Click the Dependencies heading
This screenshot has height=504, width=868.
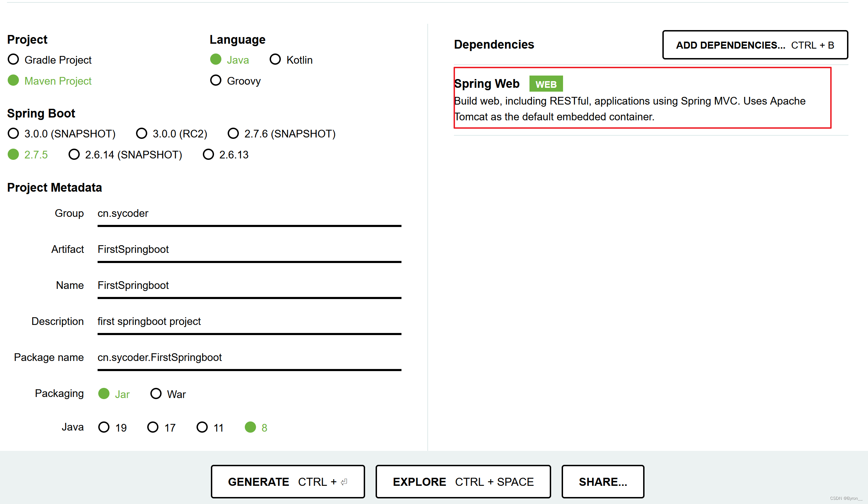[x=494, y=45]
